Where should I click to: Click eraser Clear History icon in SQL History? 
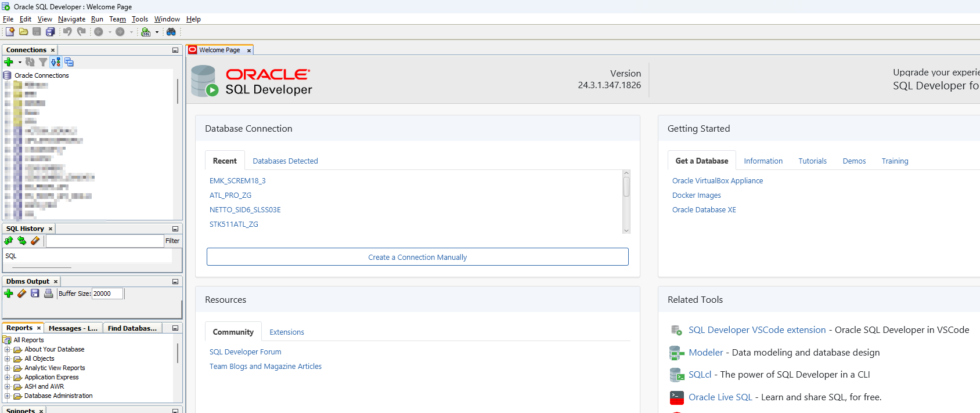point(35,241)
